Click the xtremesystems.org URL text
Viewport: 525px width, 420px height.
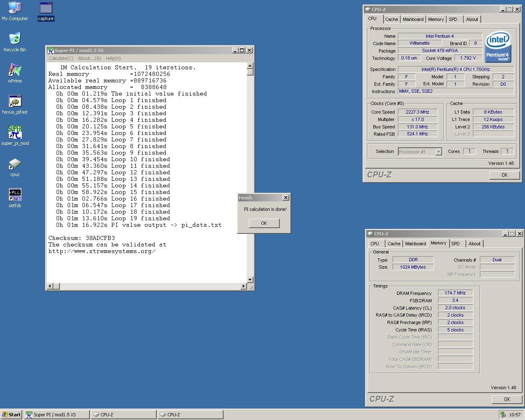(x=102, y=251)
